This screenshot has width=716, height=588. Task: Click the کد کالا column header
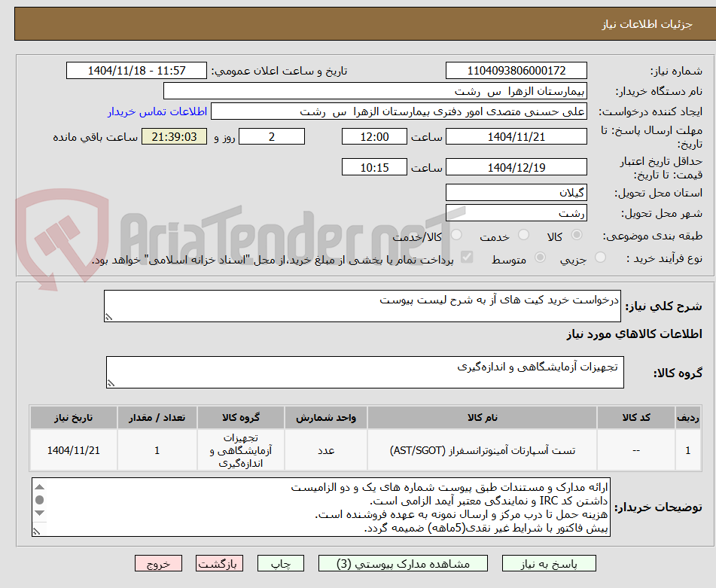coord(636,418)
